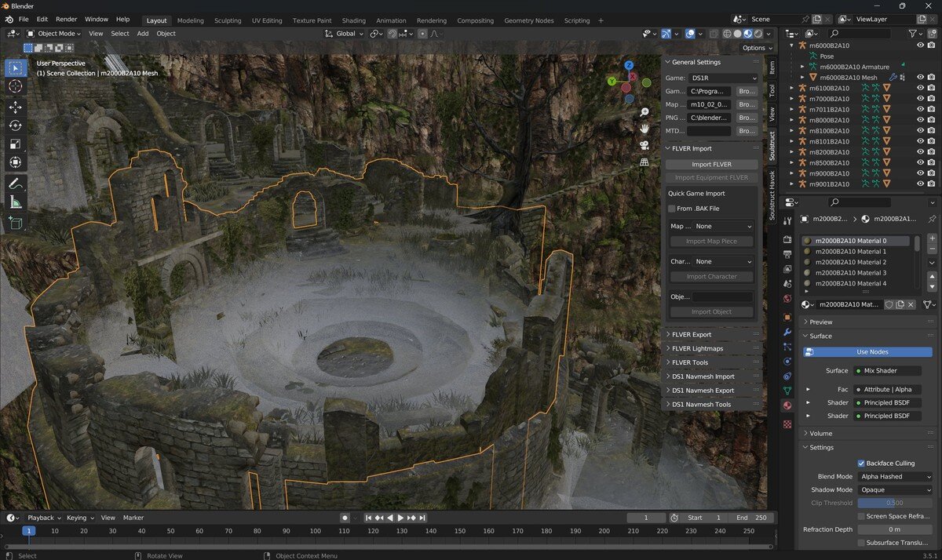Click the pan hand viewport gizmo
942x560 pixels.
644,129
